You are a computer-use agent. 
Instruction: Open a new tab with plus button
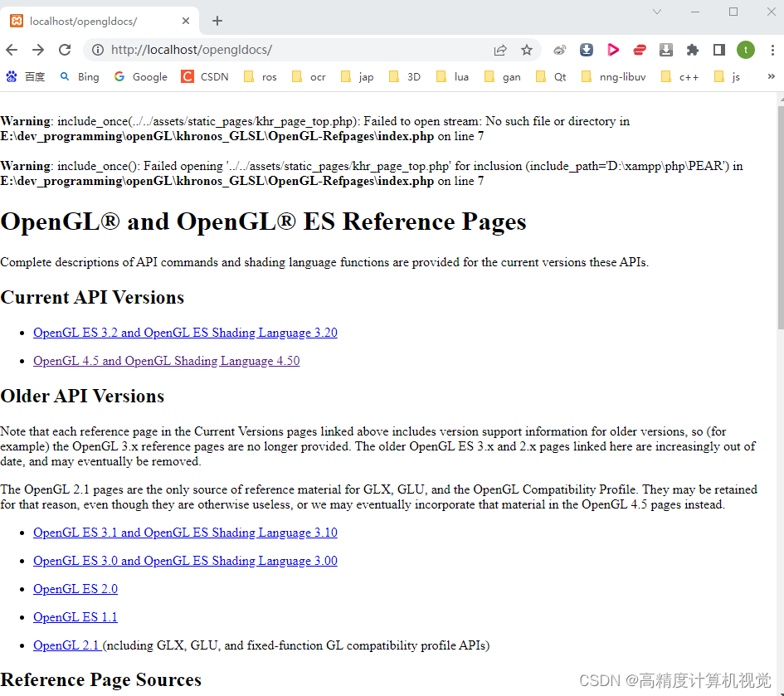(217, 21)
